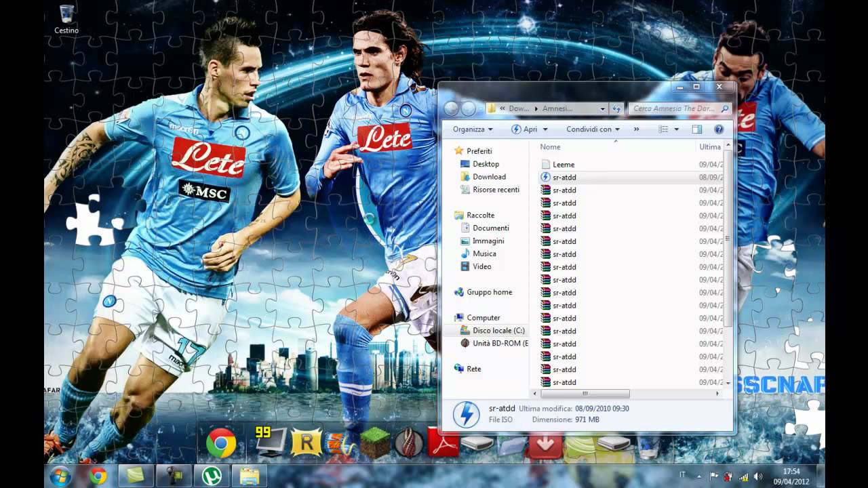The image size is (868, 488).
Task: Click the Apri toolbar button
Action: tap(525, 129)
